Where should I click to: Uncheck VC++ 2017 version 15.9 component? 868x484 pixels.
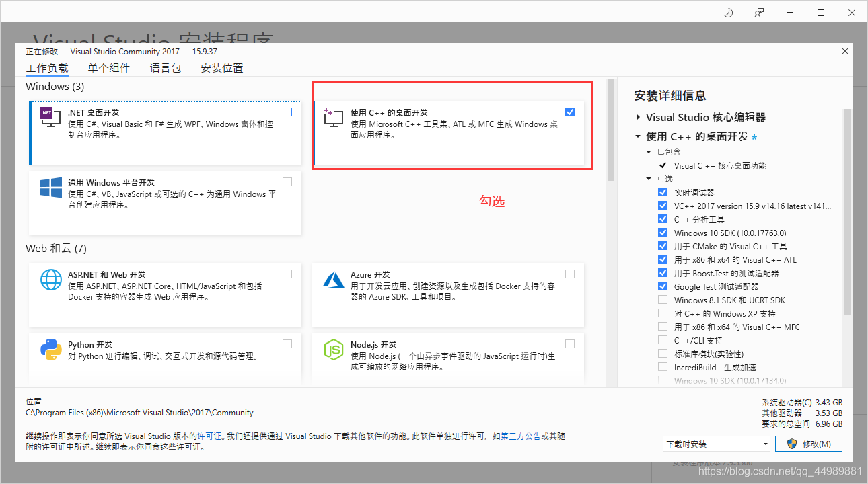(663, 206)
